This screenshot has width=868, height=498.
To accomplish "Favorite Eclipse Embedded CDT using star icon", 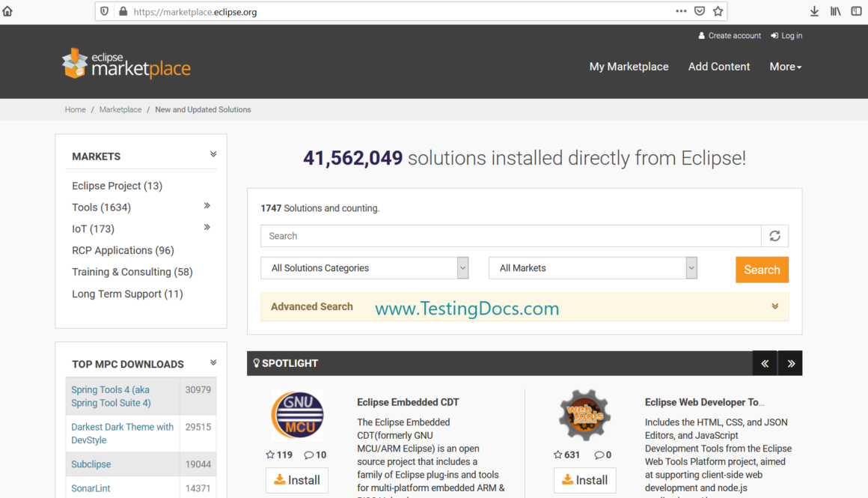I will 271,455.
